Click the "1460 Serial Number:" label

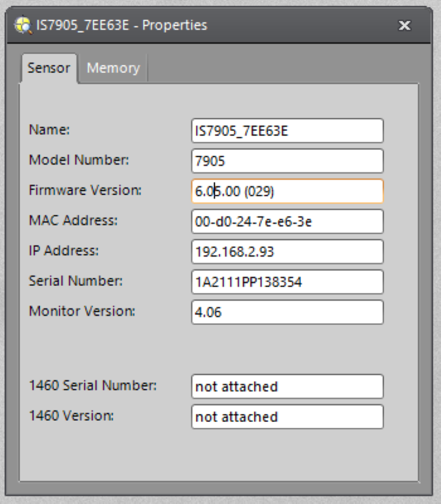pos(93,385)
